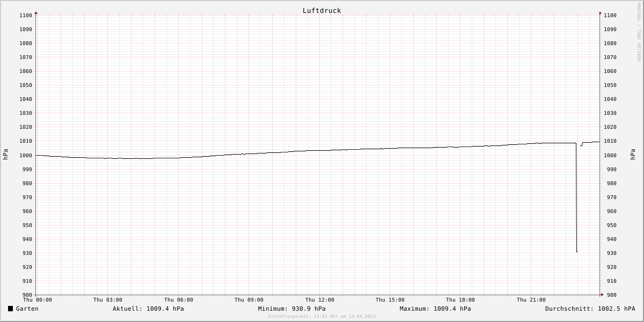This screenshot has width=644, height=322.
Task: Click the "Thu 09:00" time axis label
Action: click(x=249, y=300)
